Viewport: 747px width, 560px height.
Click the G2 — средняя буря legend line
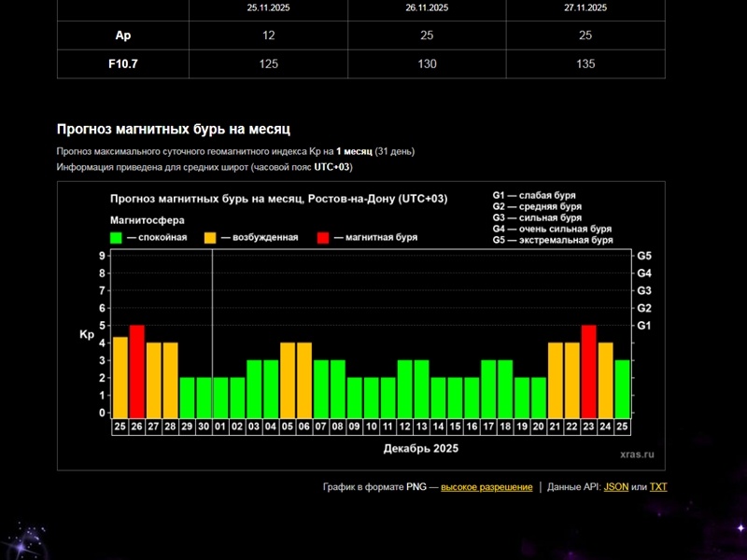pyautogui.click(x=537, y=206)
